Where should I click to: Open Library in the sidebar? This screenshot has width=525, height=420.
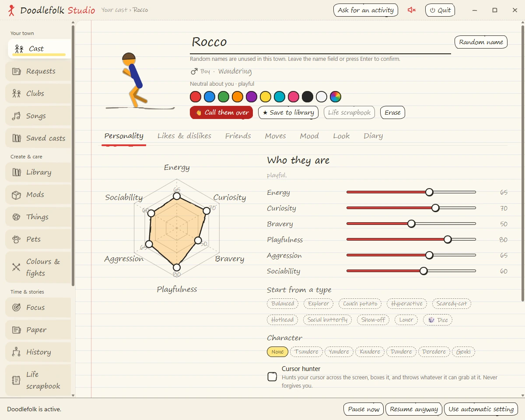[x=38, y=172]
